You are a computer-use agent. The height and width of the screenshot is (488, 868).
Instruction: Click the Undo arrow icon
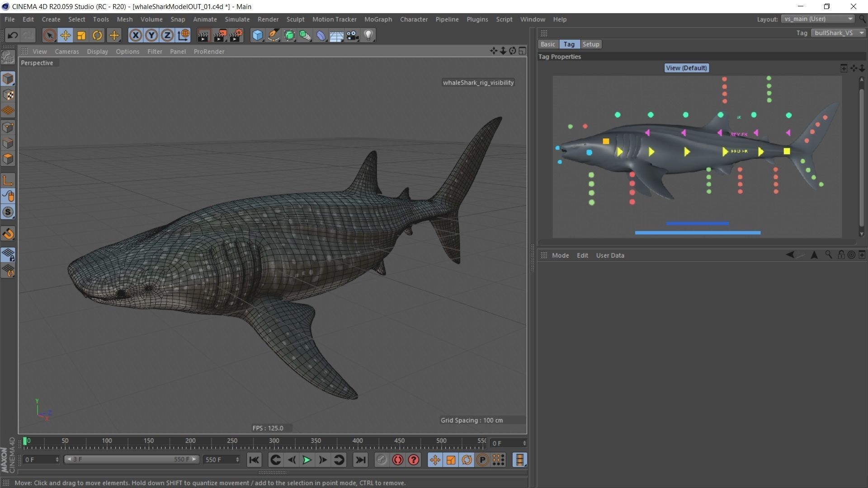point(13,35)
